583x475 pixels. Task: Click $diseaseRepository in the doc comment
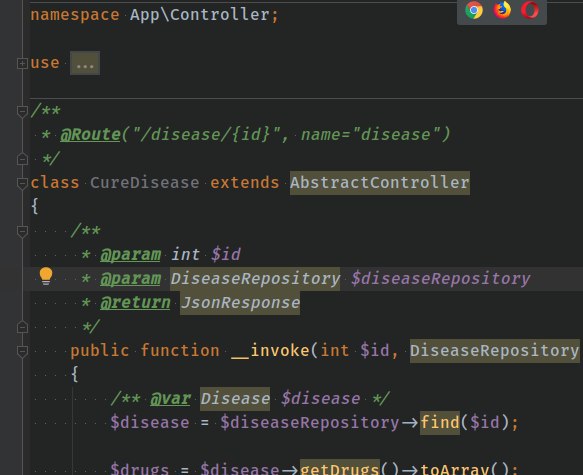click(x=441, y=279)
